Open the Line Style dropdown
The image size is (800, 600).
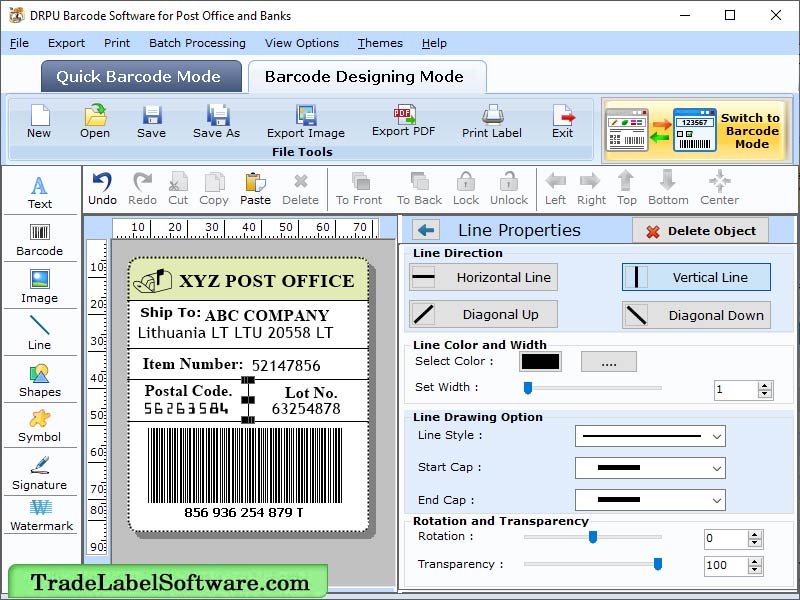pyautogui.click(x=650, y=437)
